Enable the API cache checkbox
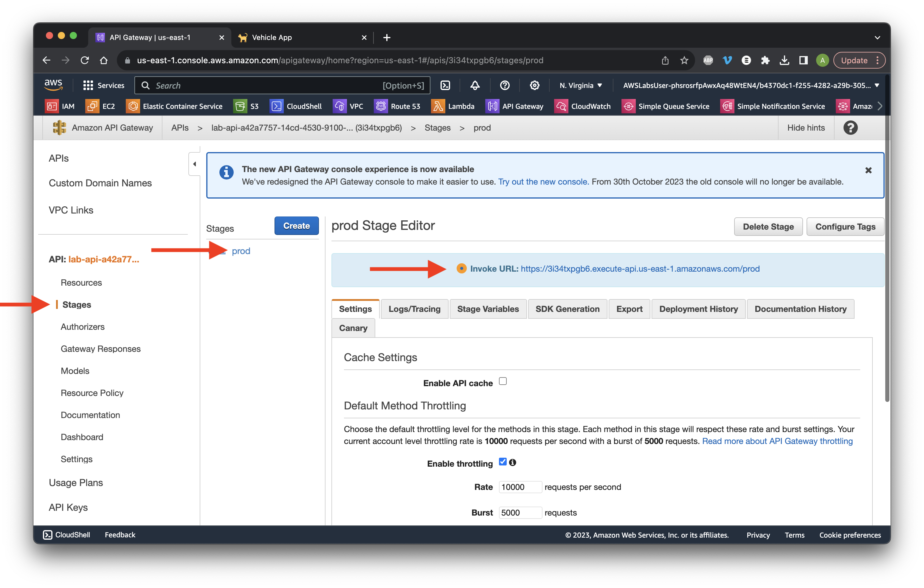Screen dimensions: 924x588 tap(503, 381)
